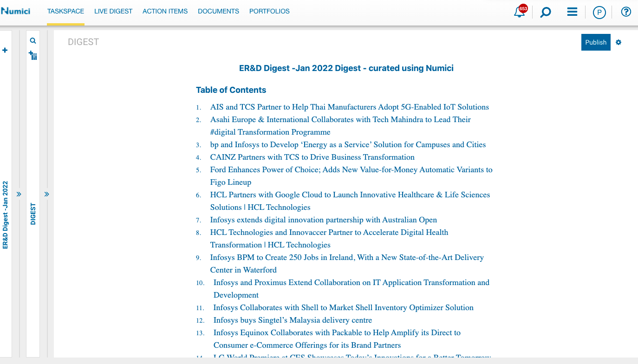
Task: Open Infosys Collaborates with Shell link
Action: coord(344,307)
